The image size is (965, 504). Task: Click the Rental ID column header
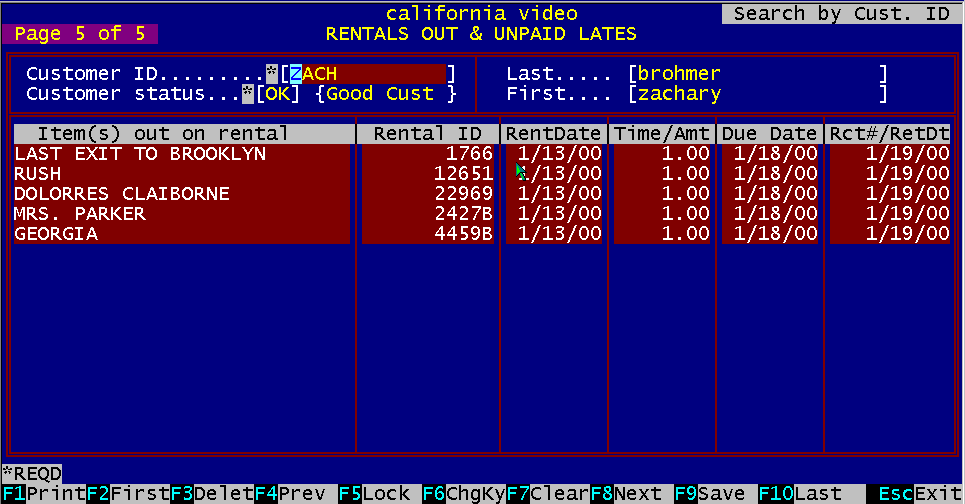(428, 134)
